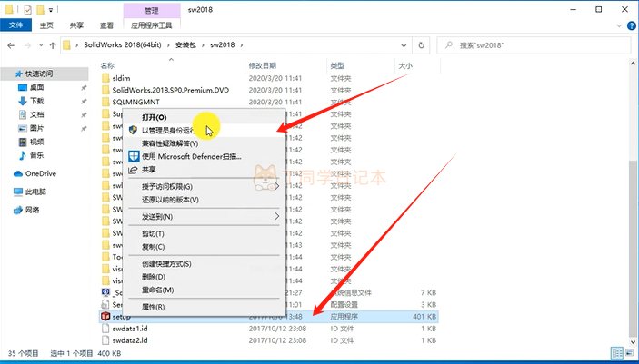The image size is (639, 364).
Task: Open the 查看 (View) ribbon tab
Action: pyautogui.click(x=106, y=27)
